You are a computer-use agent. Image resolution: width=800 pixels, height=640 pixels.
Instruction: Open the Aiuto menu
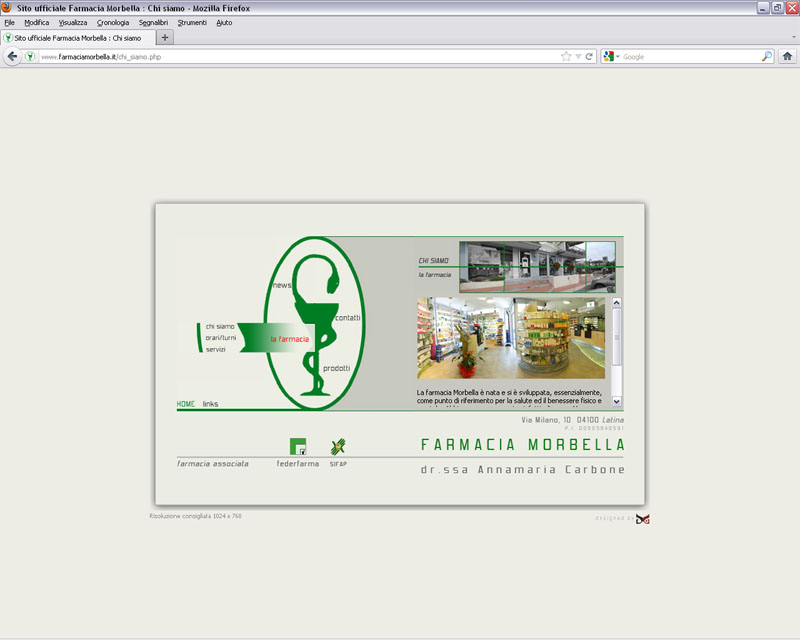tap(224, 22)
